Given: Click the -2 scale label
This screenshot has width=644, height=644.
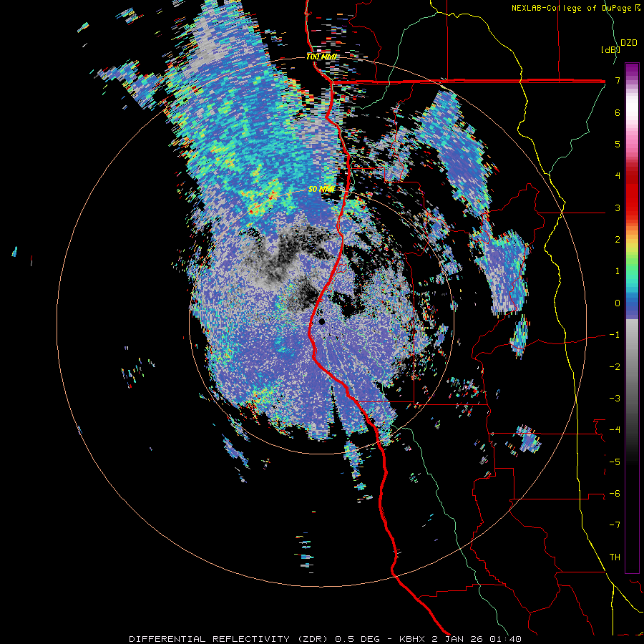Looking at the screenshot, I should [x=615, y=367].
